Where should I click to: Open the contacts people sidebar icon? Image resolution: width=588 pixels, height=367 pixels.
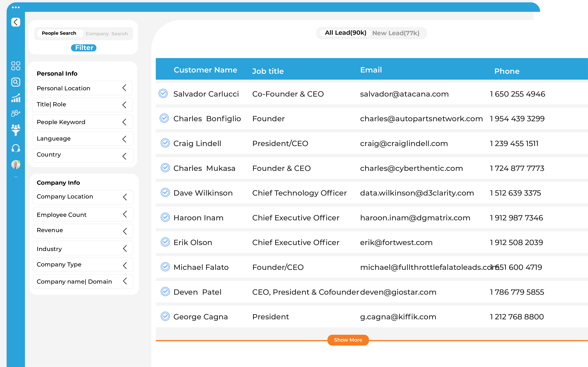[16, 113]
